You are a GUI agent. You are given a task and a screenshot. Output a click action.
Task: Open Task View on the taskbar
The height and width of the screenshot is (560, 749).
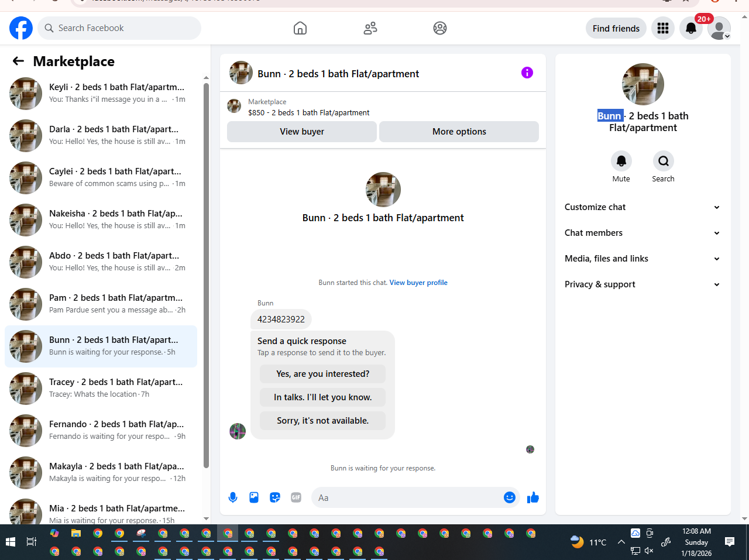point(32,542)
